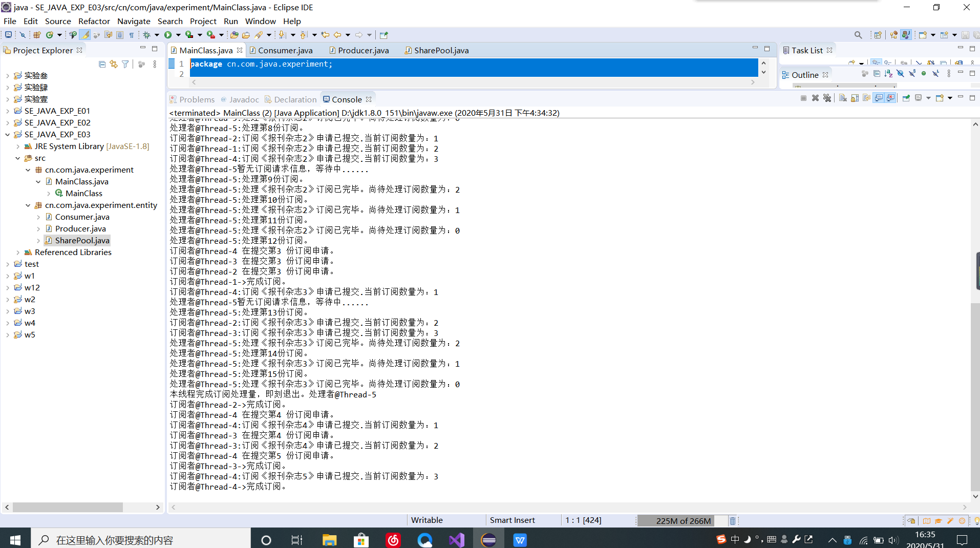Image resolution: width=980 pixels, height=548 pixels.
Task: Open Eclipse from the Windows taskbar
Action: pyautogui.click(x=489, y=539)
